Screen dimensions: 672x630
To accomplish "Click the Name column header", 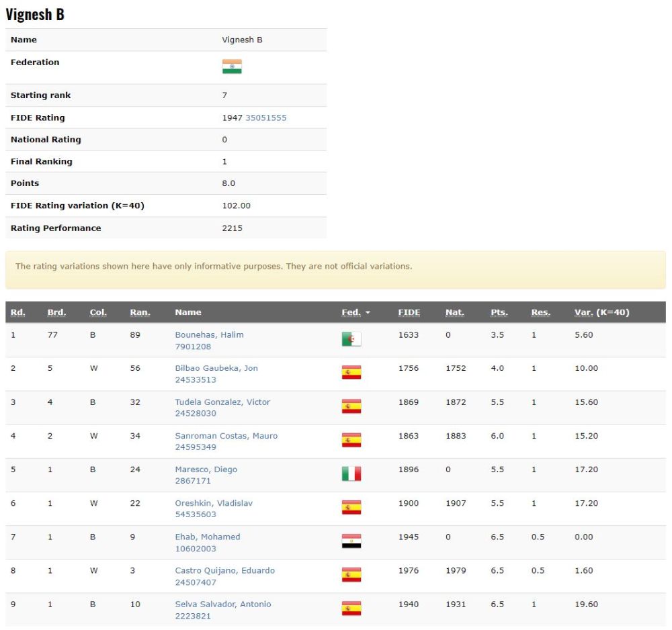I will [188, 312].
